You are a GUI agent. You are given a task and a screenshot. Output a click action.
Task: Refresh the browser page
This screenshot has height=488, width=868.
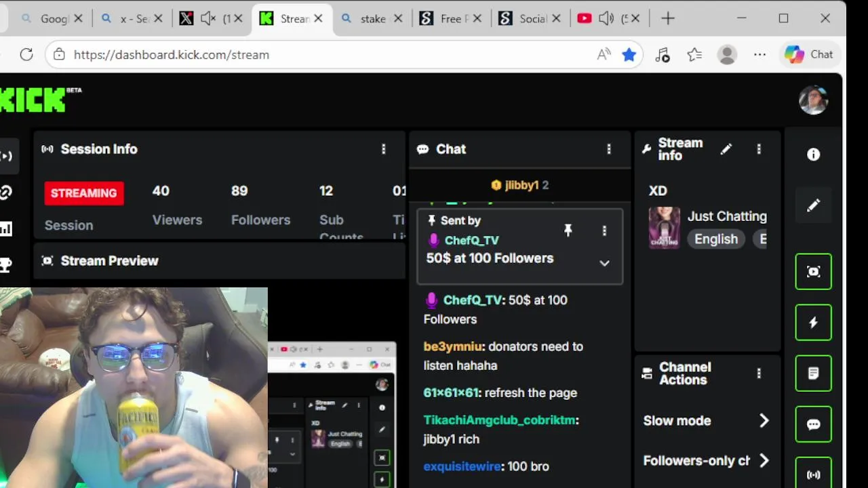(x=26, y=55)
